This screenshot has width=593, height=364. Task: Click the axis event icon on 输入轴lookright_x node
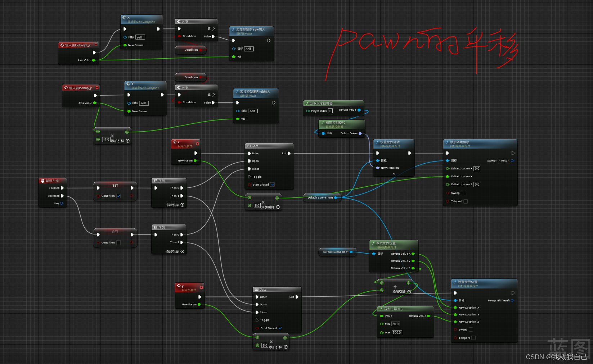click(62, 45)
